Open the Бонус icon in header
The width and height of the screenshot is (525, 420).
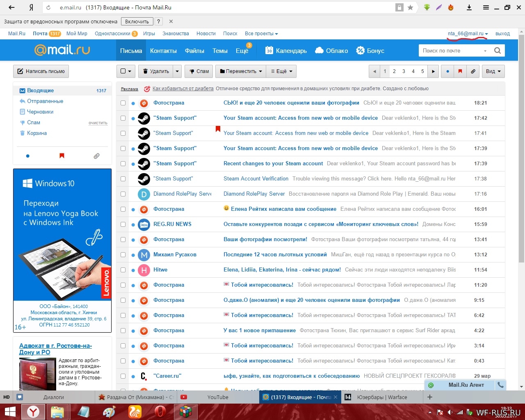[x=360, y=50]
